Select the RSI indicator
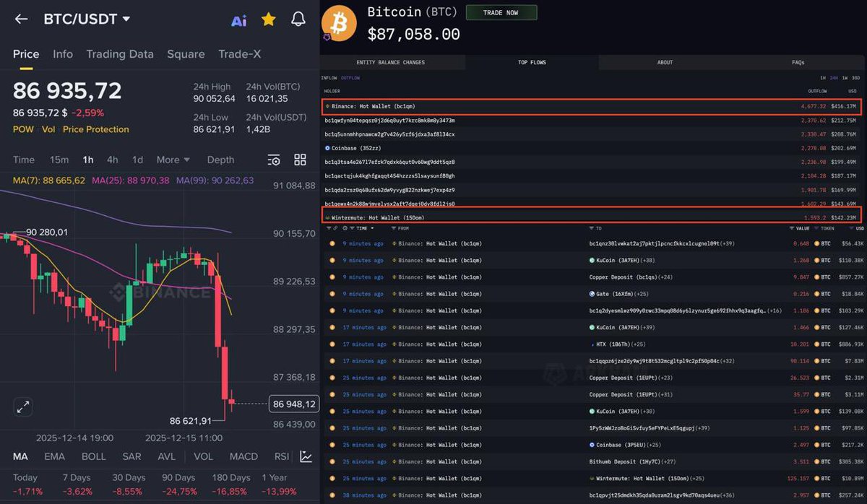 coord(282,456)
